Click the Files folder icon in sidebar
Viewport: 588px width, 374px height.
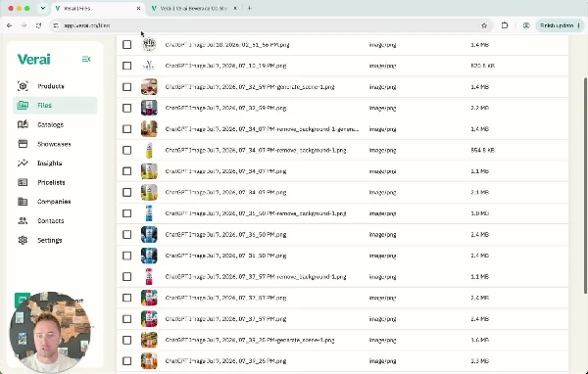[23, 106]
